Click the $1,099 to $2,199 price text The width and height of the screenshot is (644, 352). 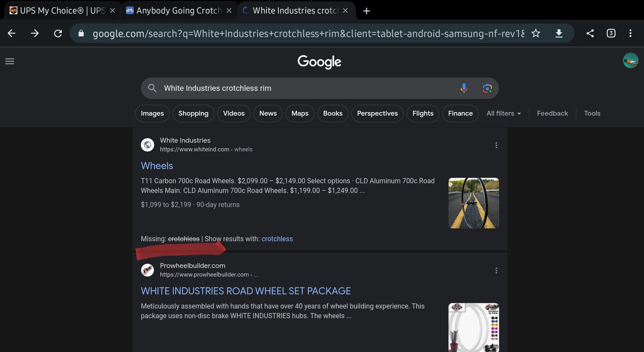pos(166,205)
